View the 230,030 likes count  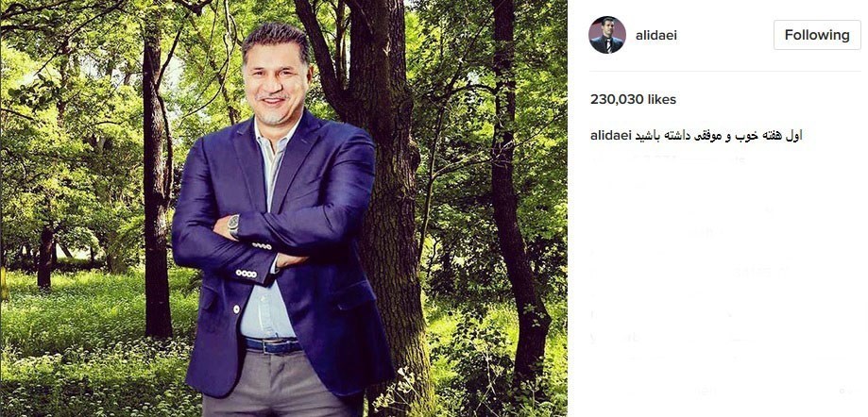633,99
